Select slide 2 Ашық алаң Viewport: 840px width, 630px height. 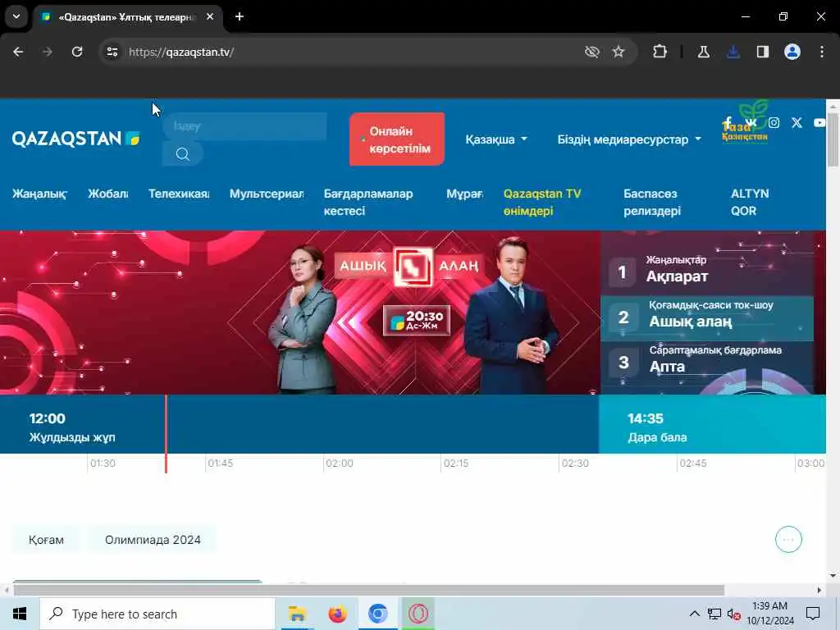[x=707, y=318]
